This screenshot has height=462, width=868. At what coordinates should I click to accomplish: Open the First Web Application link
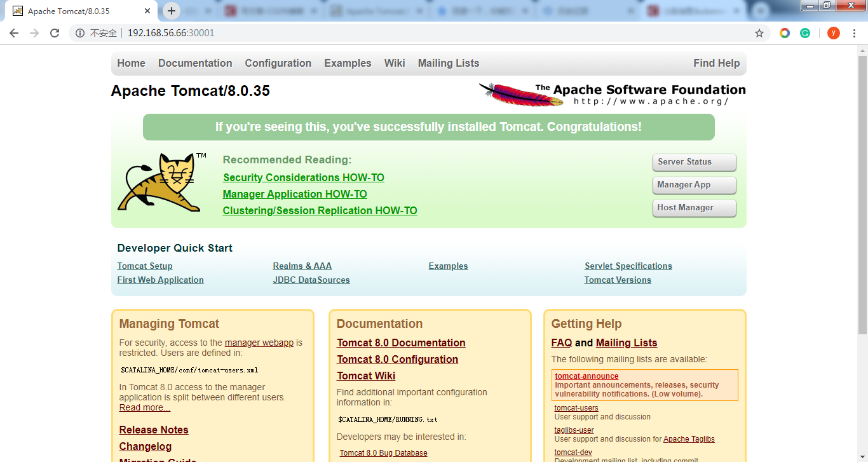click(161, 280)
